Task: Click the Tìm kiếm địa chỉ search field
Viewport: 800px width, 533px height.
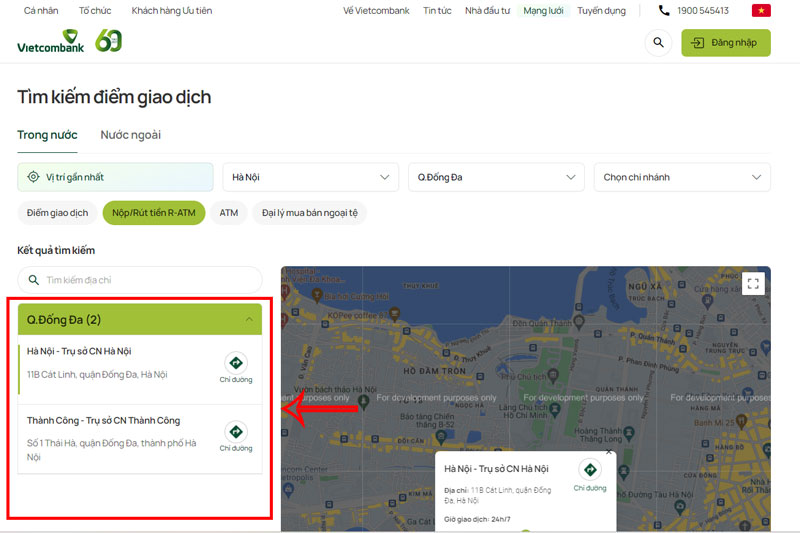Action: click(140, 280)
